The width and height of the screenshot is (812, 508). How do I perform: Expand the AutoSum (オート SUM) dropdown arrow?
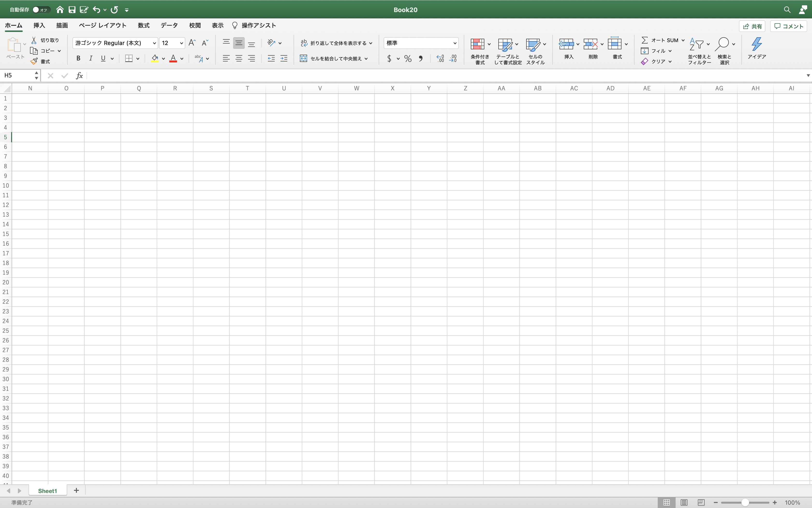[683, 40]
